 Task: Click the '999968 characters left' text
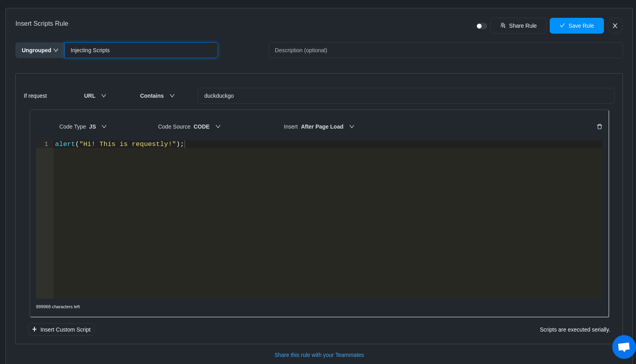pyautogui.click(x=58, y=307)
